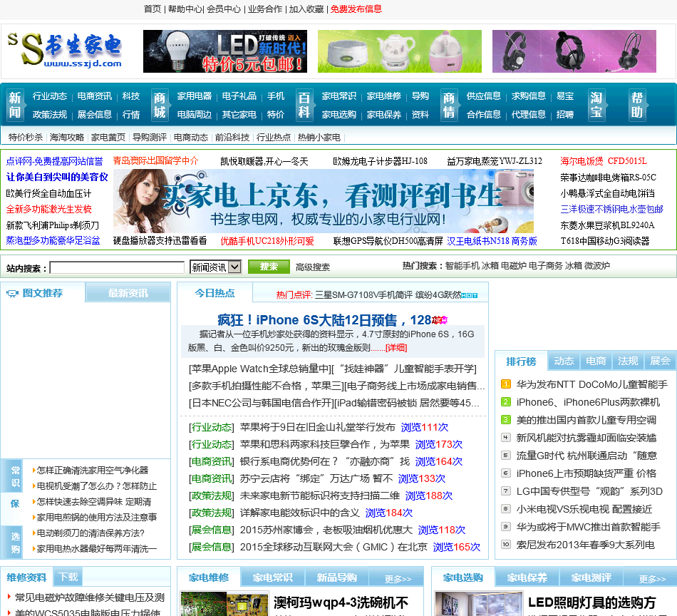Viewport: 677px width, 616px height.
Task: Switch to the 新品导购 tab
Action: tap(336, 577)
